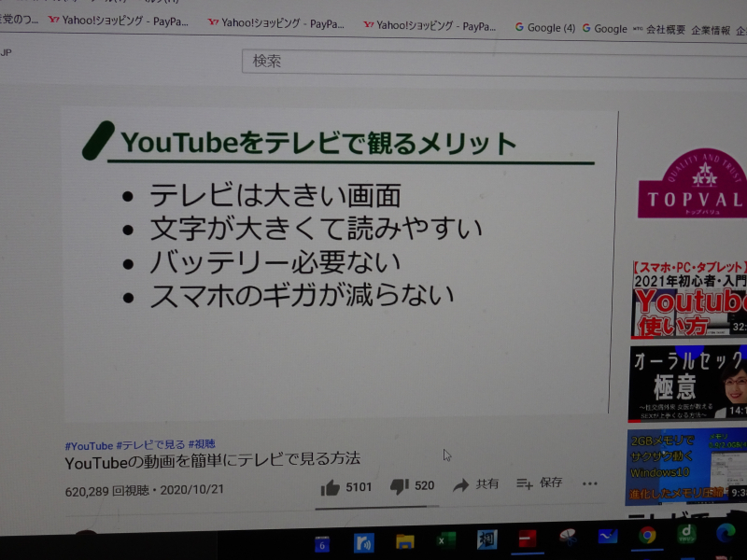Screen dimensions: 747x560
Task: Save the video to a playlist
Action: pyautogui.click(x=525, y=483)
